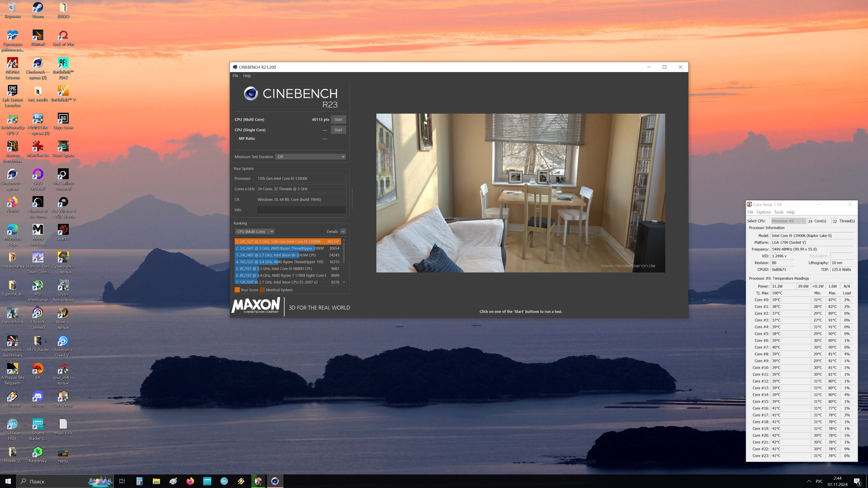
Task: Click the ranking list scrollbar
Action: click(344, 253)
